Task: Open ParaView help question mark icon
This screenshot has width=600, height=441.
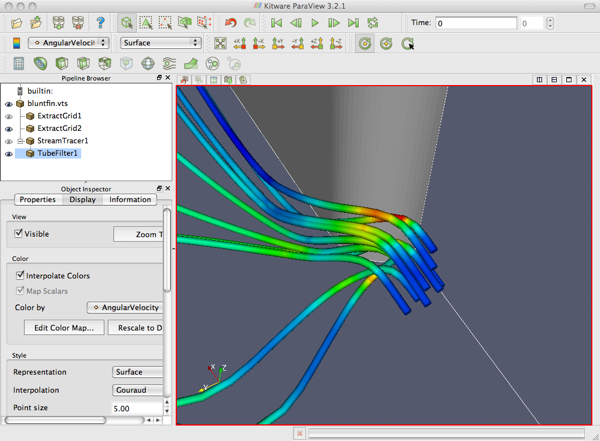Action: 100,23
